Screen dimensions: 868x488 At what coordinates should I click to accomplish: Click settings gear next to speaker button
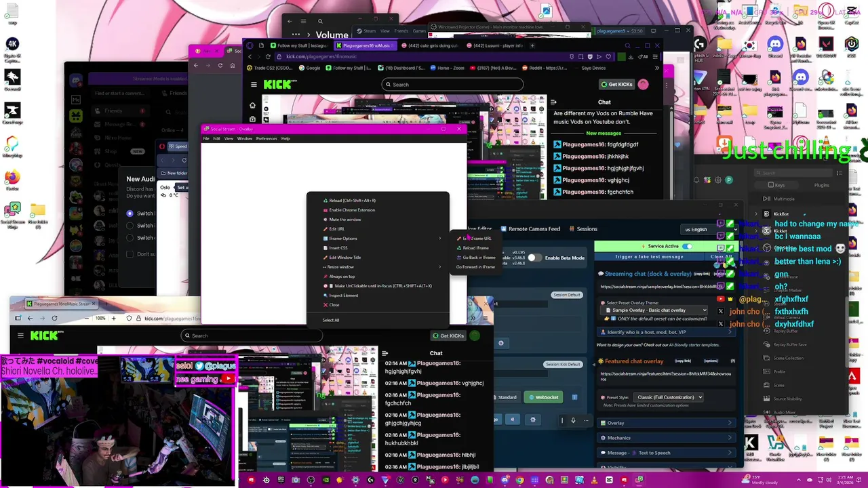pyautogui.click(x=532, y=420)
